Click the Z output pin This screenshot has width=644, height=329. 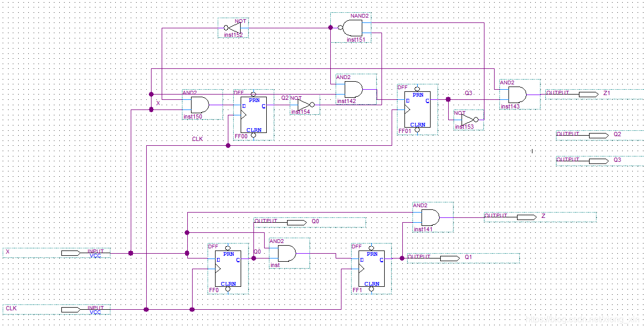526,217
